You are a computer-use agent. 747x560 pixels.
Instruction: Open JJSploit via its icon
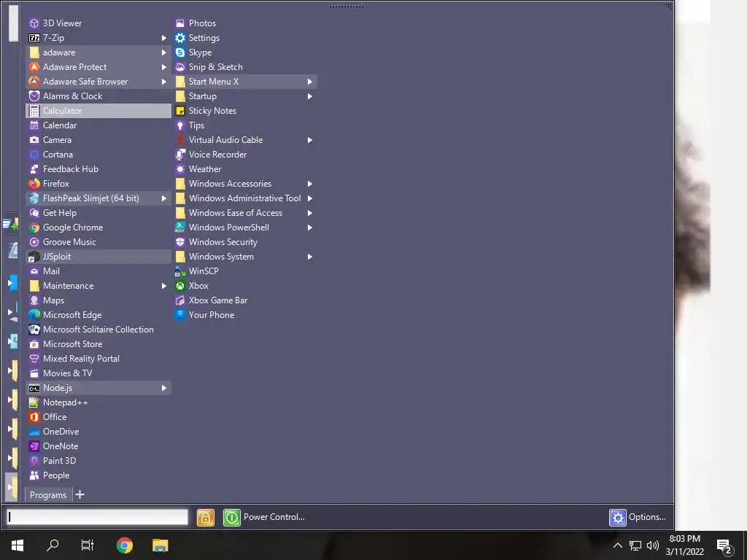pyautogui.click(x=34, y=257)
